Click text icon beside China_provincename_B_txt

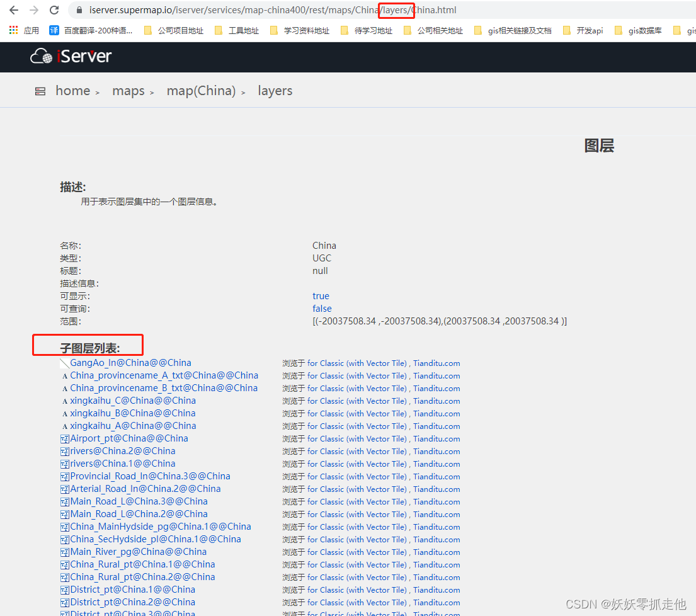coord(66,389)
